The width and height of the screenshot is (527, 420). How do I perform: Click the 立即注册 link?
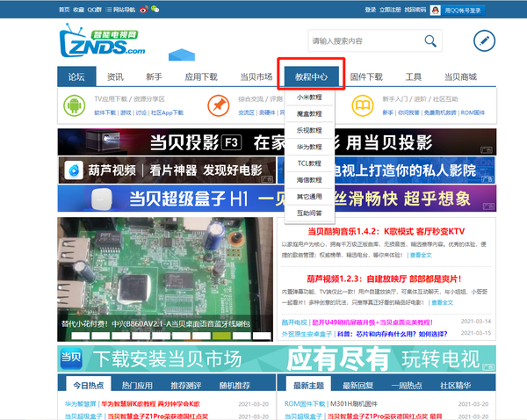pos(390,10)
